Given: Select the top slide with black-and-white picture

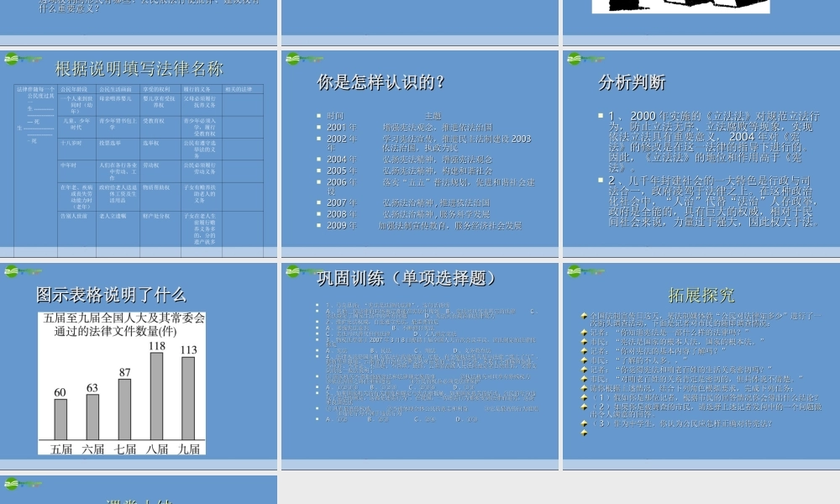Looking at the screenshot, I should (701, 22).
